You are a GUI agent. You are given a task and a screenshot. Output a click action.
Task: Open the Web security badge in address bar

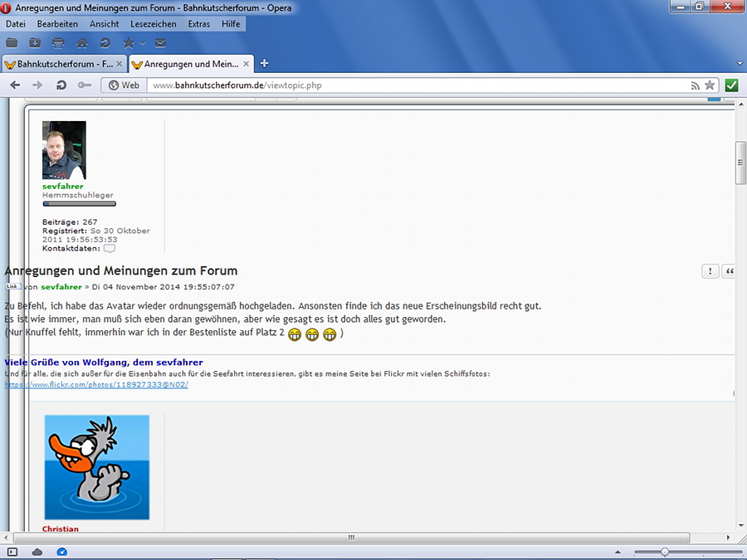point(124,85)
